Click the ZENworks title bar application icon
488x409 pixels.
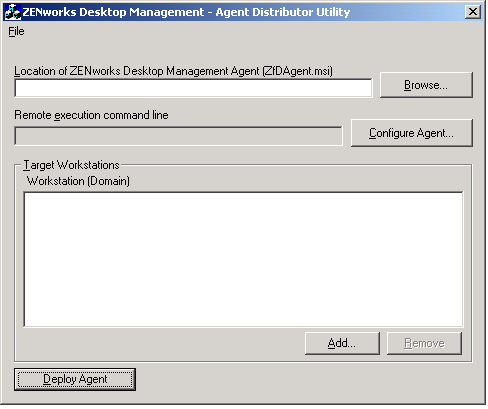[13, 12]
